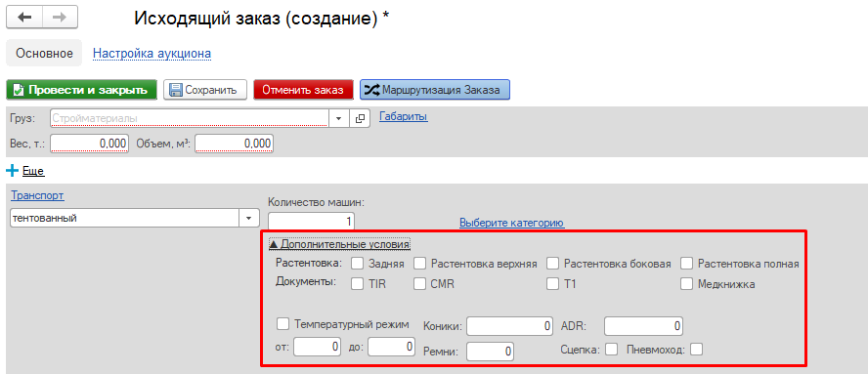
Task: Focus the Груз input field
Action: pos(190,118)
